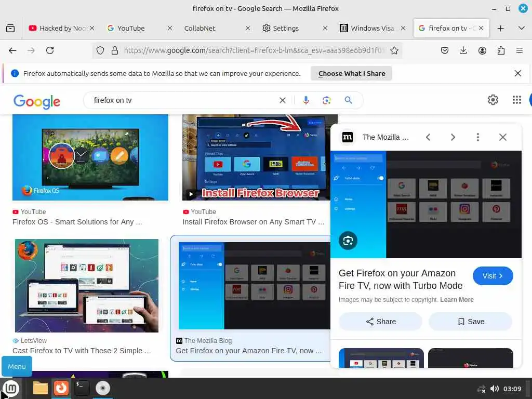This screenshot has height=399, width=532.
Task: Close the firefox on tv tab
Action: pos(481,28)
